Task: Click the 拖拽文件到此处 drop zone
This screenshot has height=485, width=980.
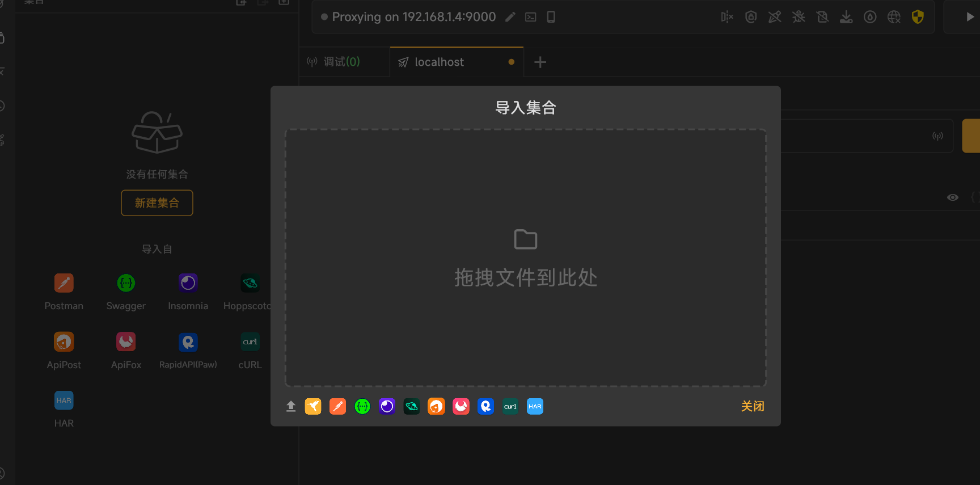Action: point(526,258)
